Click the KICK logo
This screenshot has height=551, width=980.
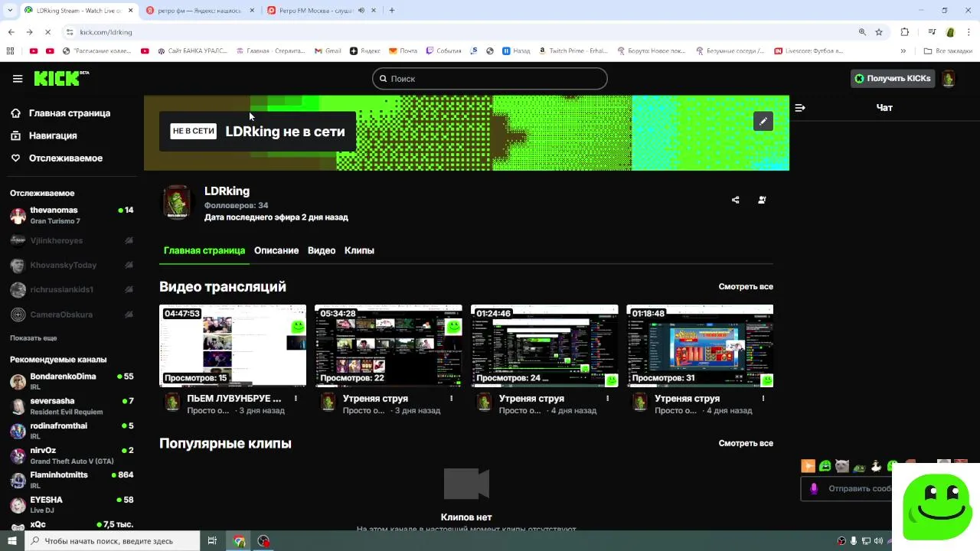click(x=61, y=78)
